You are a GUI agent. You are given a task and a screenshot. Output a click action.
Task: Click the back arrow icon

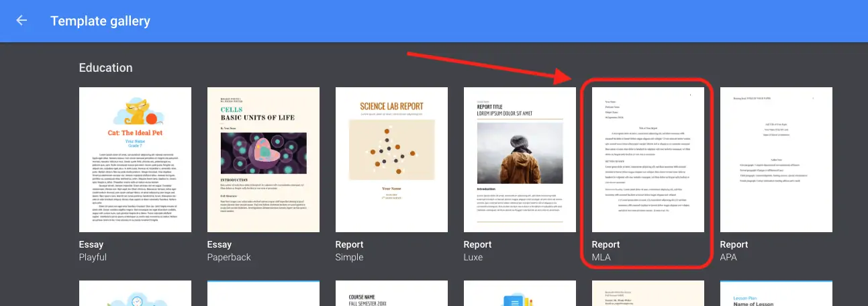point(21,21)
